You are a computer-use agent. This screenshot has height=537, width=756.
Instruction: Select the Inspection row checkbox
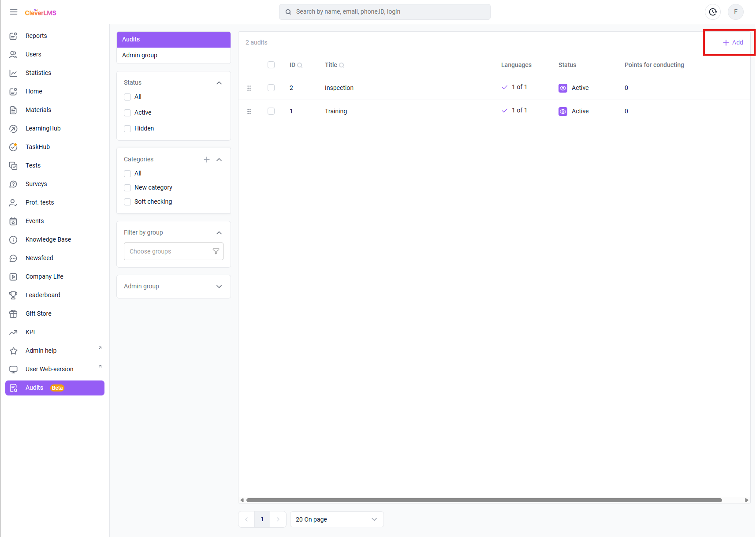pyautogui.click(x=271, y=88)
